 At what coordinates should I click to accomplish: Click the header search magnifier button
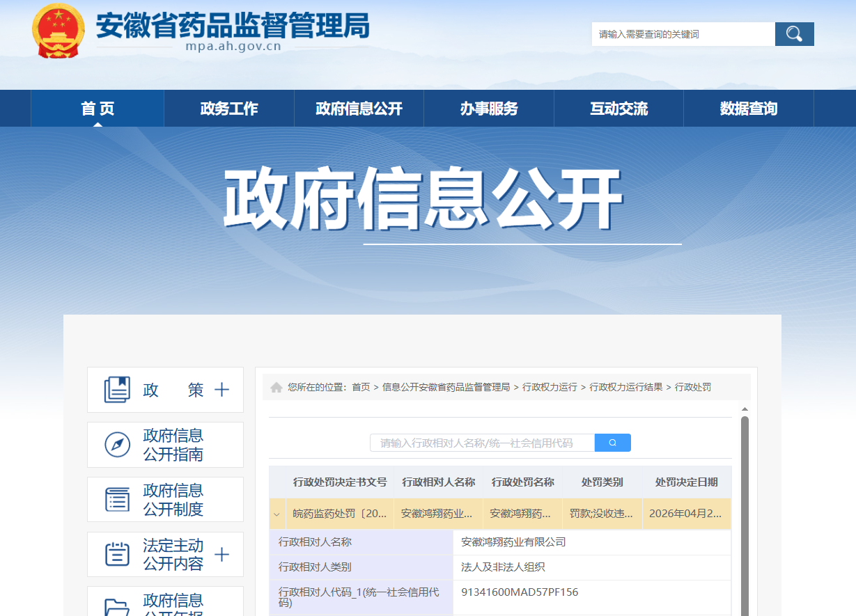794,34
